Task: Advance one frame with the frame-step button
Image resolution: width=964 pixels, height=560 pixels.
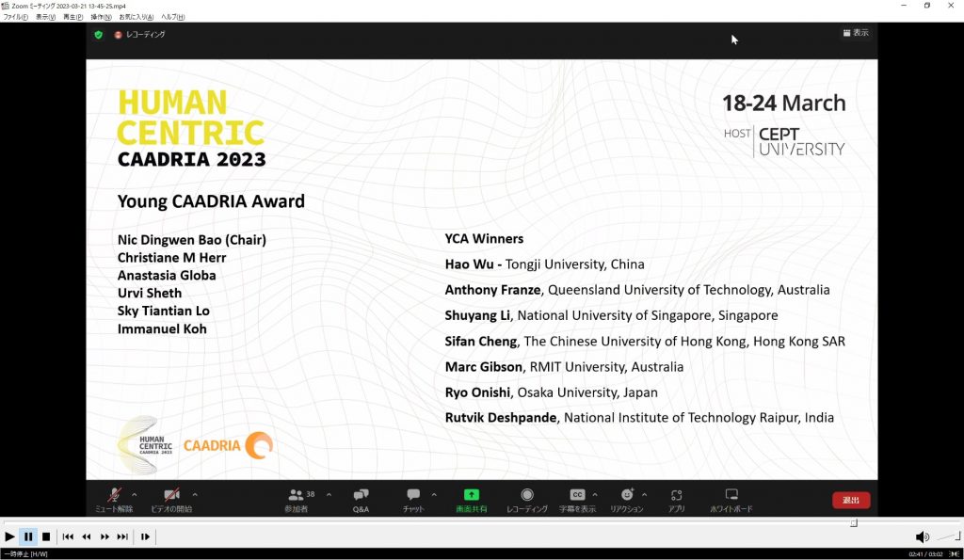Action: point(145,536)
